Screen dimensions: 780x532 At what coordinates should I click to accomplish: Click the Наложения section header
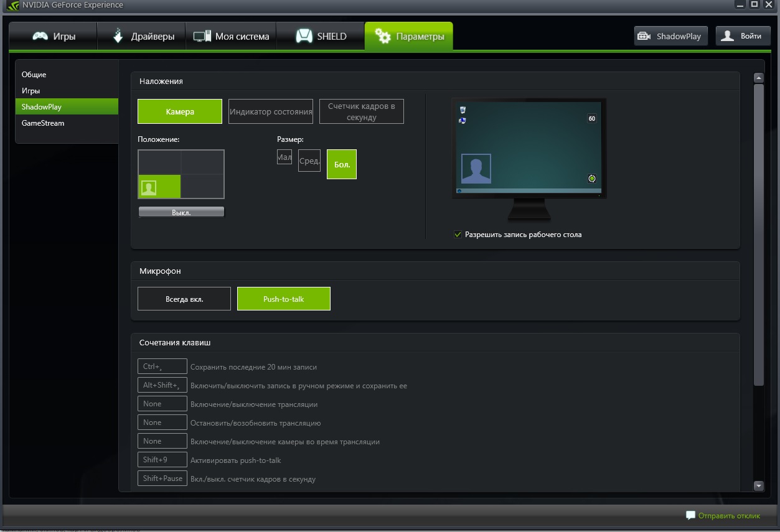(161, 82)
